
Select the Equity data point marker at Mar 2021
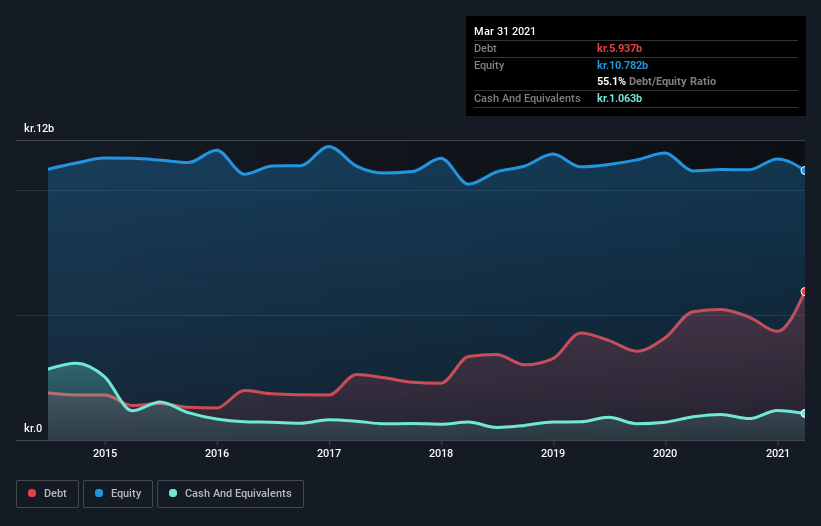pyautogui.click(x=804, y=171)
